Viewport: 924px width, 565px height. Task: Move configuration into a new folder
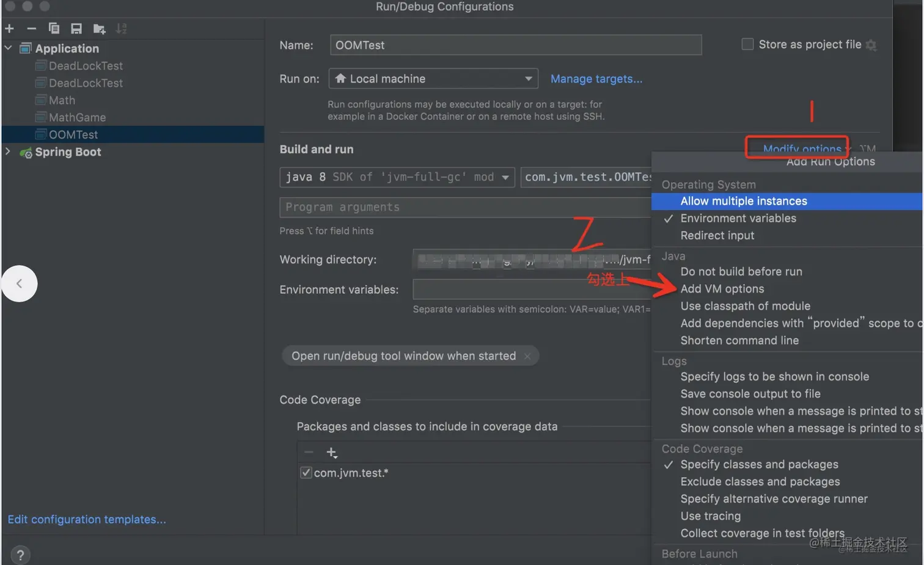[99, 28]
